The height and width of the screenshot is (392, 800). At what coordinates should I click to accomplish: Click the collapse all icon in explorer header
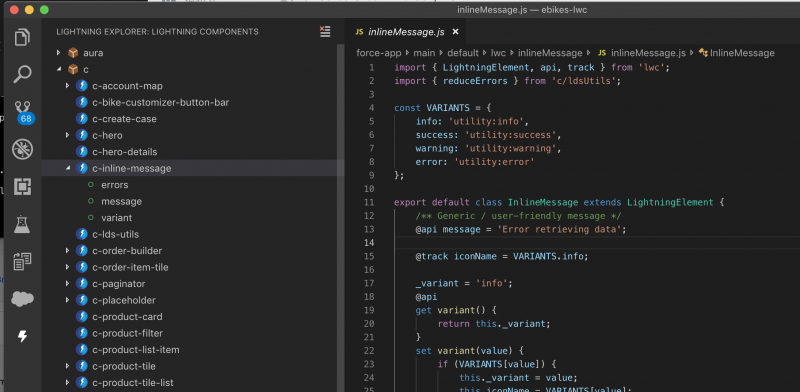pos(325,31)
